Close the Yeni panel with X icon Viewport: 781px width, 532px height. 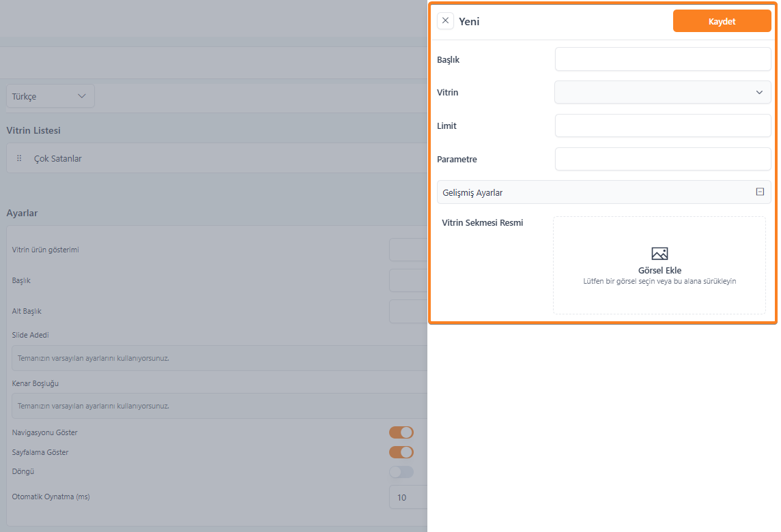[x=445, y=21]
